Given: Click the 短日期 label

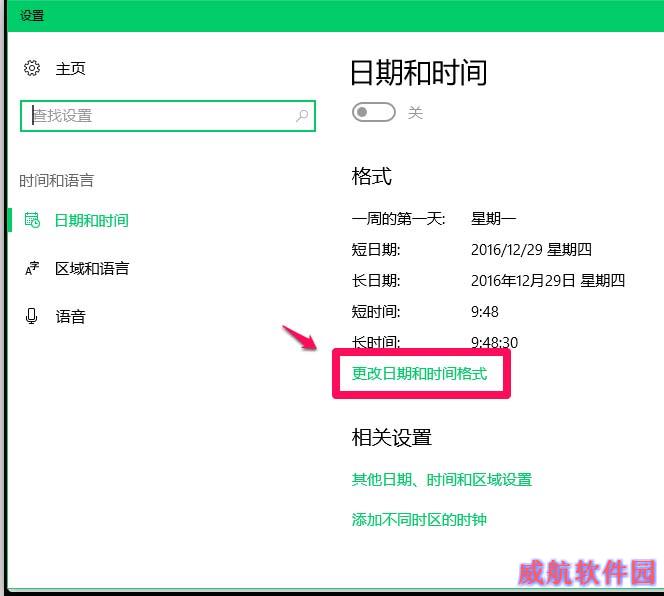Looking at the screenshot, I should 376,249.
